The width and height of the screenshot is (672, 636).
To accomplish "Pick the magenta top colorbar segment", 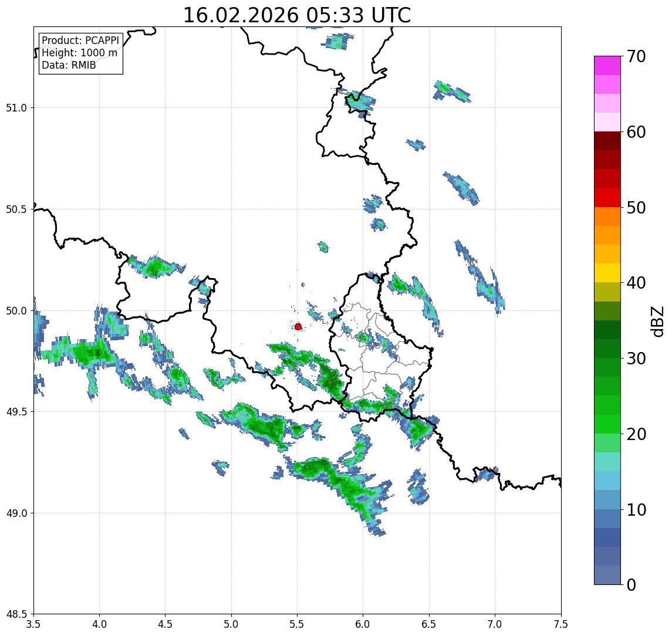I will tap(607, 66).
